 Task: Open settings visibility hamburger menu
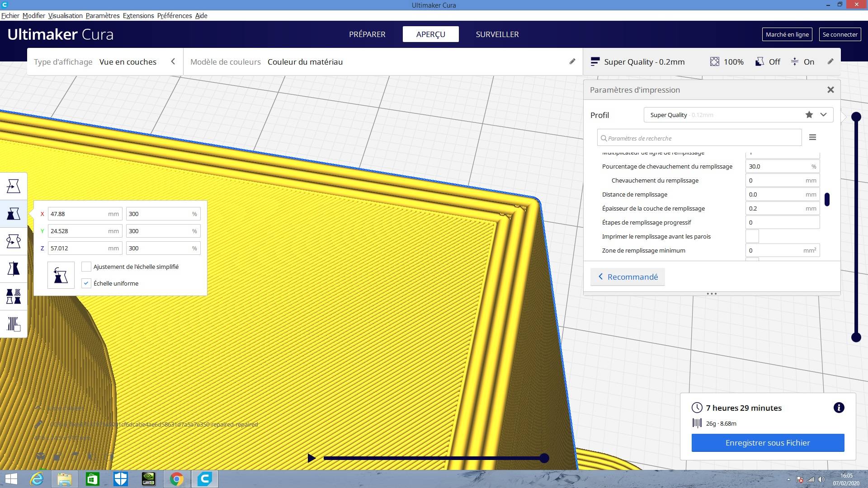(x=812, y=137)
